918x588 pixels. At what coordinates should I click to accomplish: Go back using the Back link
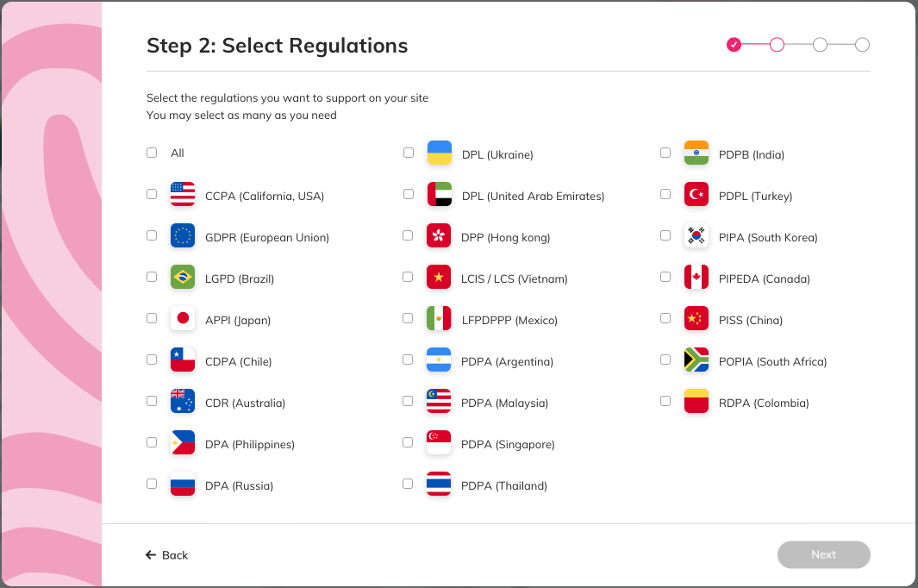coord(167,555)
